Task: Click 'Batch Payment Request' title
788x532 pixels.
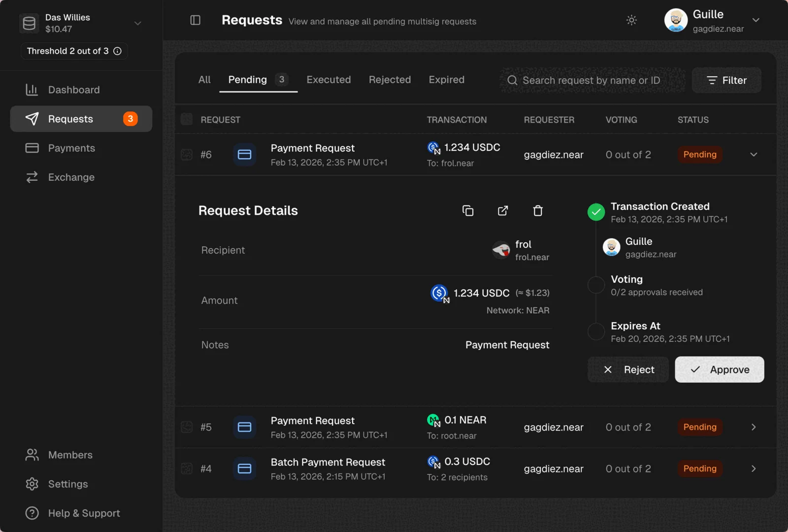Action: click(328, 462)
